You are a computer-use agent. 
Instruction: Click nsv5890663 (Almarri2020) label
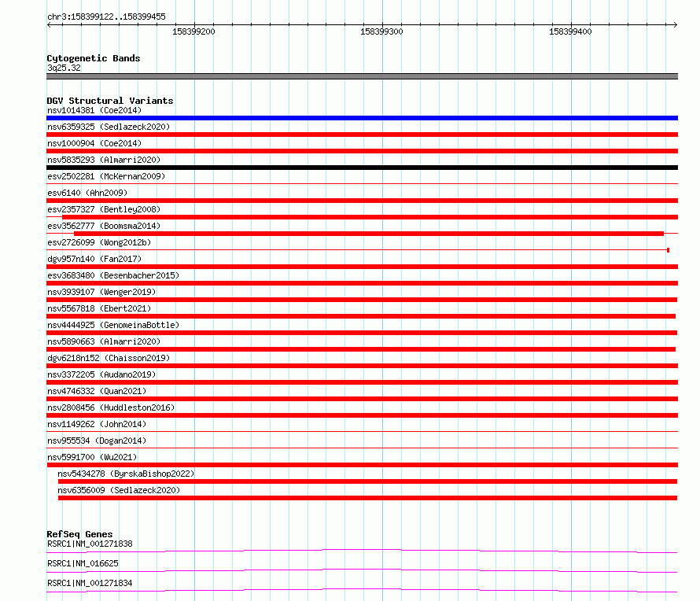coord(104,341)
